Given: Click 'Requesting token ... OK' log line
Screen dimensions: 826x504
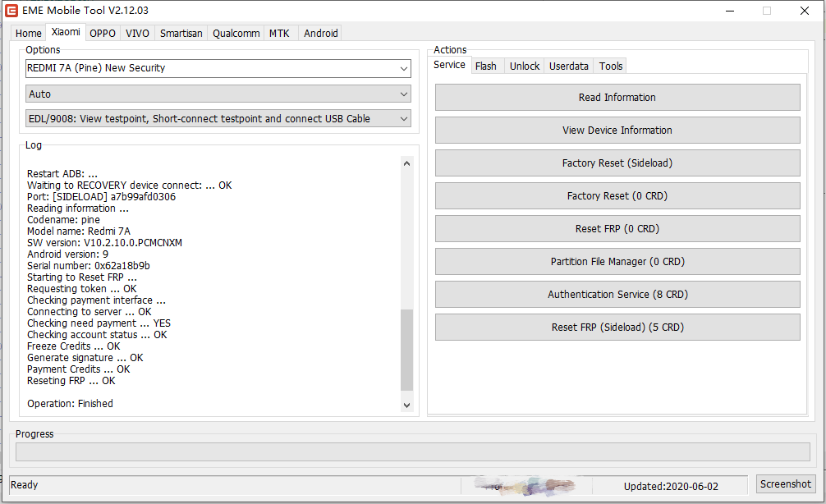Looking at the screenshot, I should pos(82,289).
